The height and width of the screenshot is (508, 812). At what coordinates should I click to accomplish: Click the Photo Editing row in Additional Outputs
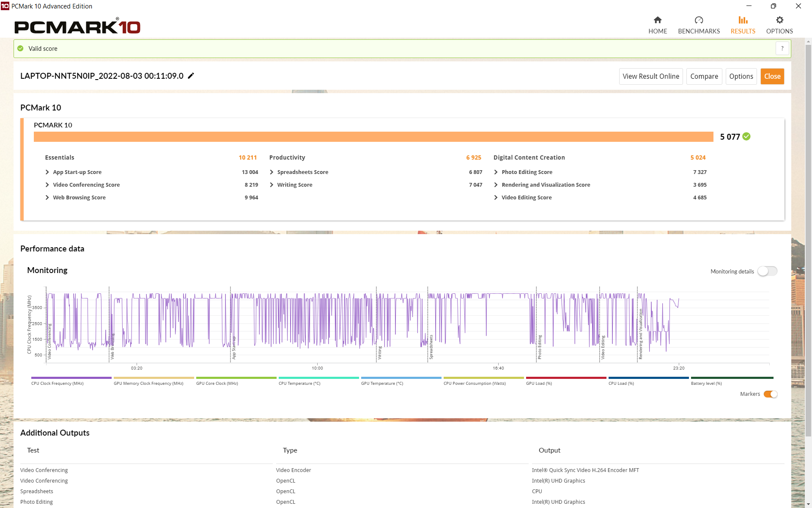point(37,502)
